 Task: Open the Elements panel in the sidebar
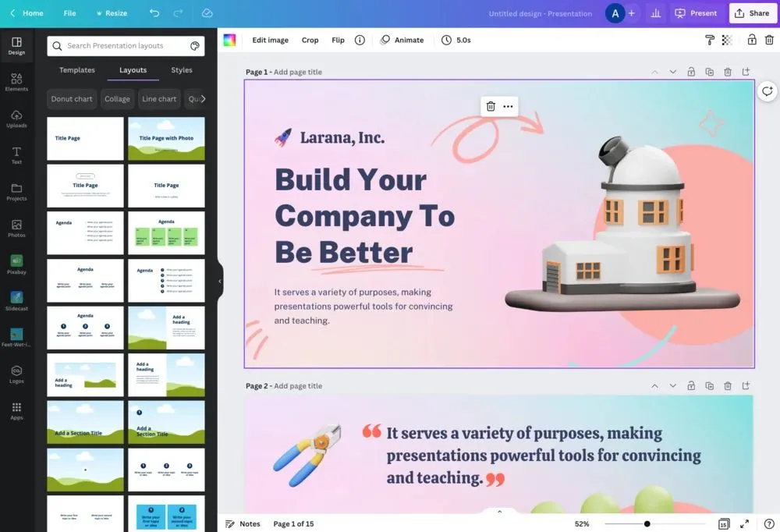pos(16,81)
